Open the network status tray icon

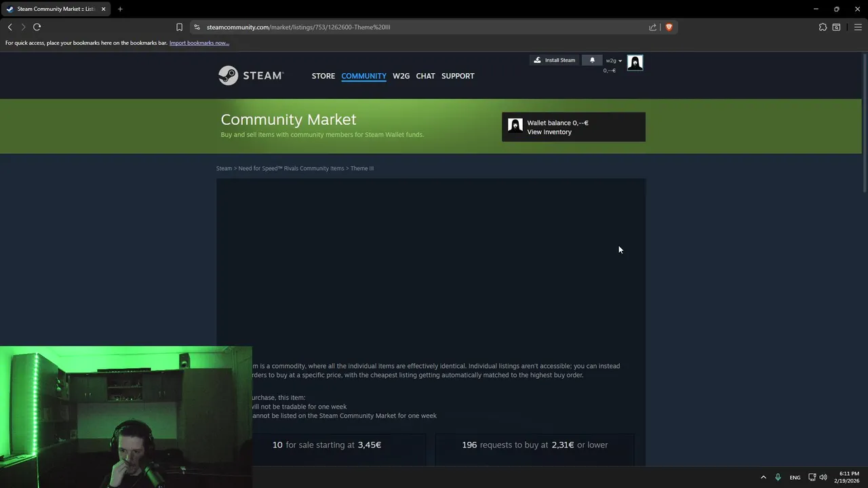pyautogui.click(x=812, y=477)
